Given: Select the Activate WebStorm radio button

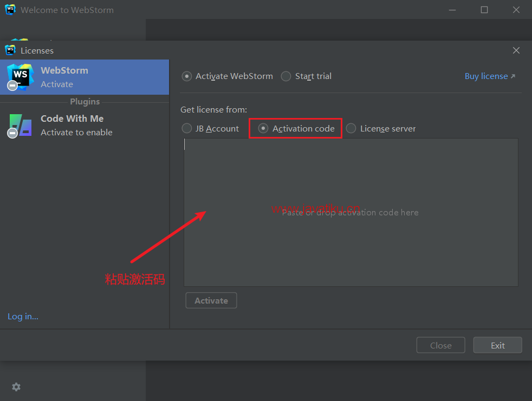Looking at the screenshot, I should 186,76.
